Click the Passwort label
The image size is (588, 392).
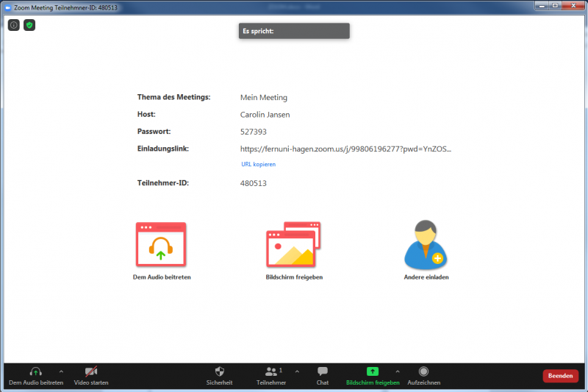(154, 132)
